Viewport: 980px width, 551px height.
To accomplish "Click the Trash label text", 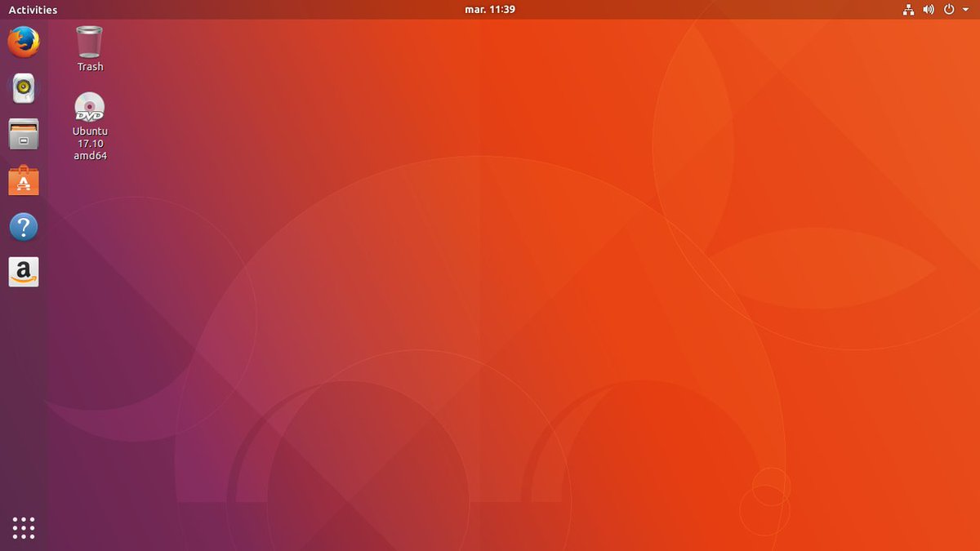I will [x=91, y=67].
